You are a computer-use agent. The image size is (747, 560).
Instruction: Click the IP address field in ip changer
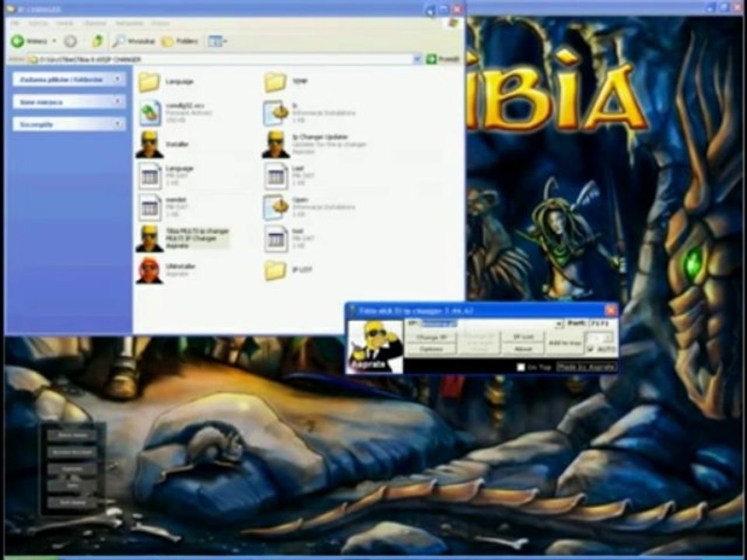coord(487,324)
